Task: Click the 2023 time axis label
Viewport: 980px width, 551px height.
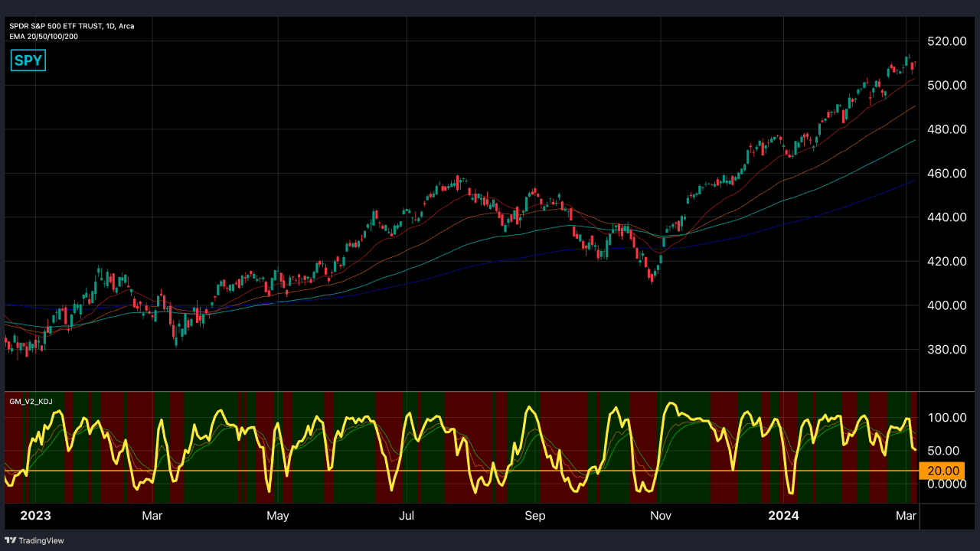Action: [x=35, y=516]
